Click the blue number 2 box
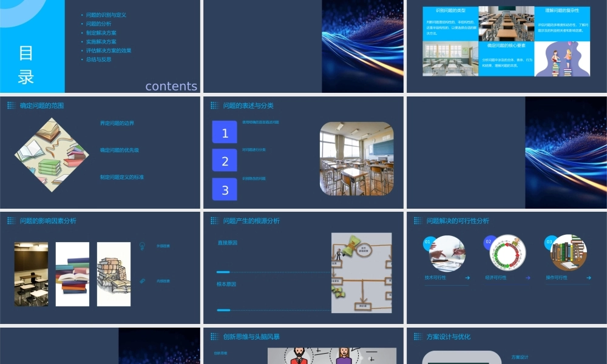This screenshot has height=364, width=607. 225,160
